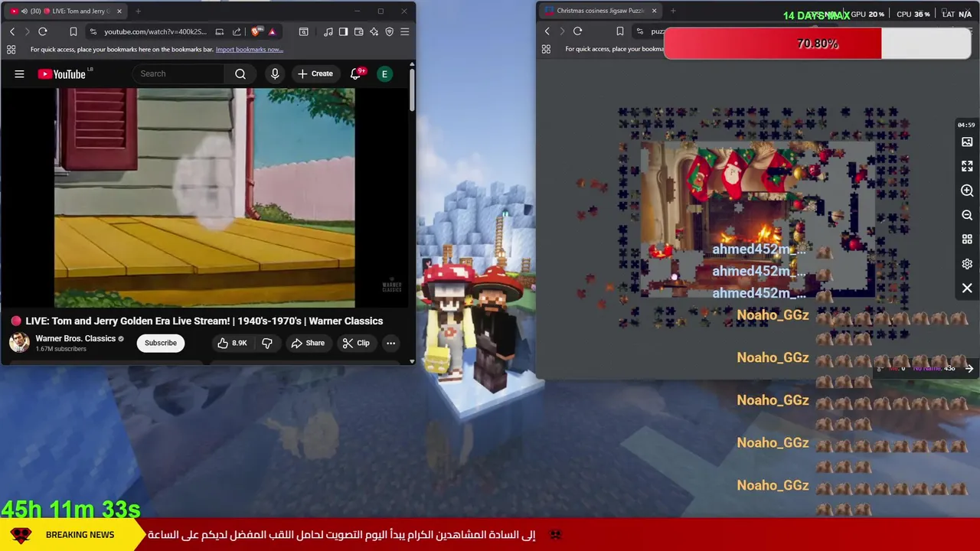Click the '45h 11m 33s' timer text

(70, 509)
